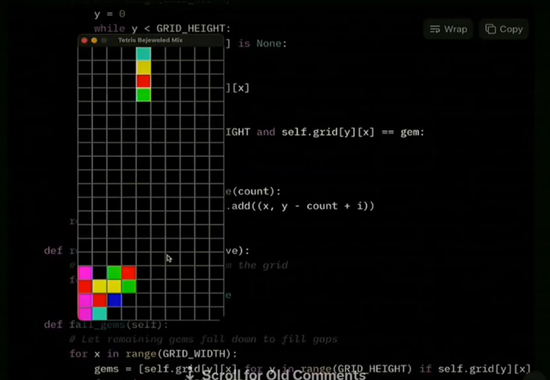
Task: Open Scroll for Old Comments link
Action: (x=284, y=375)
